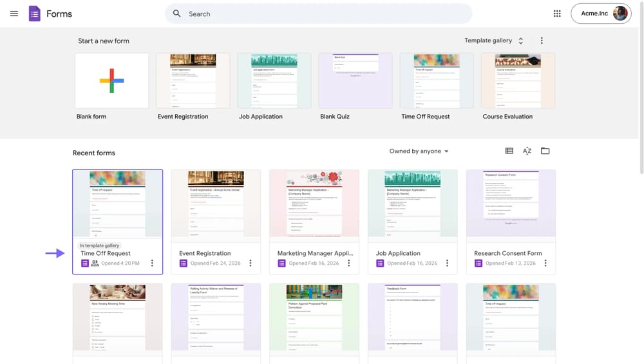Screen dimensions: 644x364
Task: Open the Research Consent Form thumbnail
Action: tap(511, 204)
